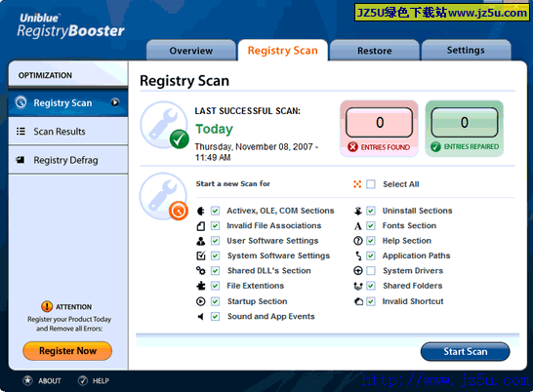This screenshot has height=392, width=533.
Task: Toggle the Startup Section checkbox
Action: (x=215, y=301)
